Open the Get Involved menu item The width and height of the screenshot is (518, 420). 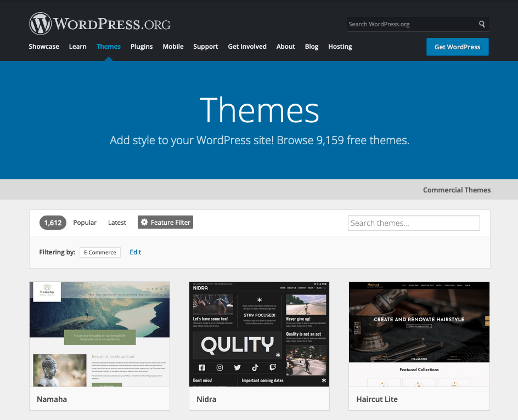click(247, 47)
